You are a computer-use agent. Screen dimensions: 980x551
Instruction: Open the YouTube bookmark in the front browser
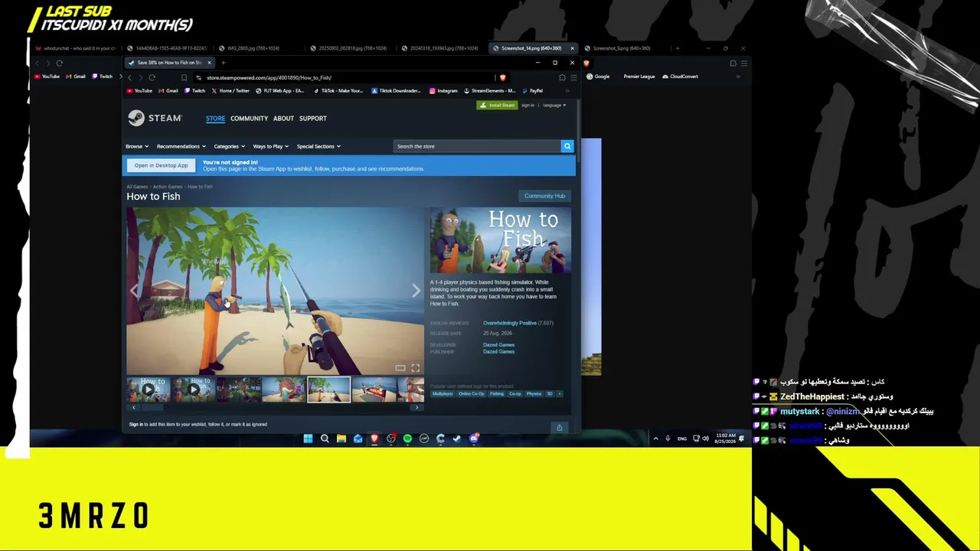140,91
